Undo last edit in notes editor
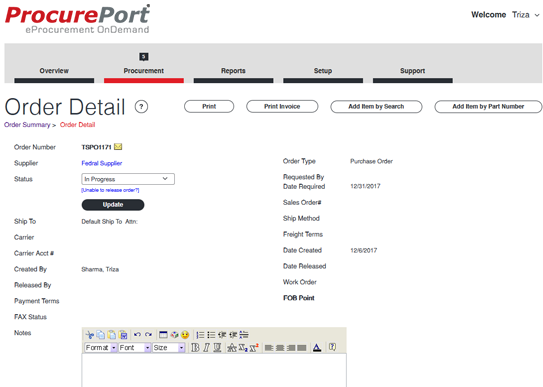This screenshot has height=387, width=543. [x=137, y=335]
